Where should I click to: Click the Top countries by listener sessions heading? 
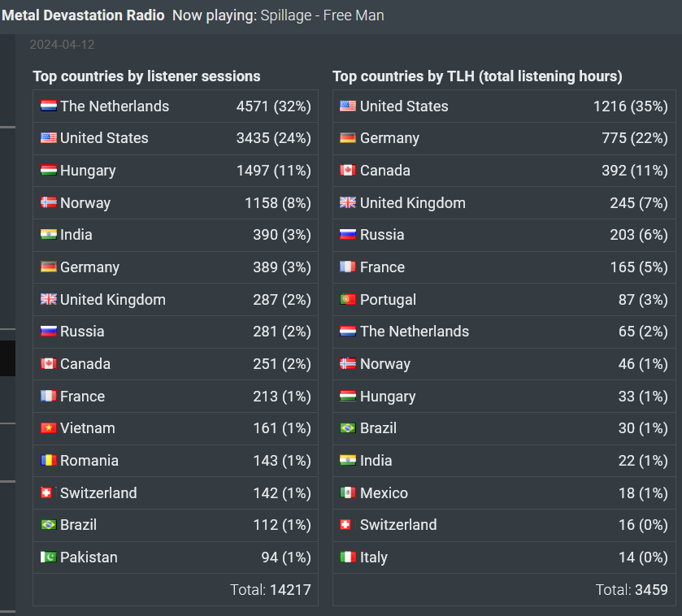coord(146,76)
